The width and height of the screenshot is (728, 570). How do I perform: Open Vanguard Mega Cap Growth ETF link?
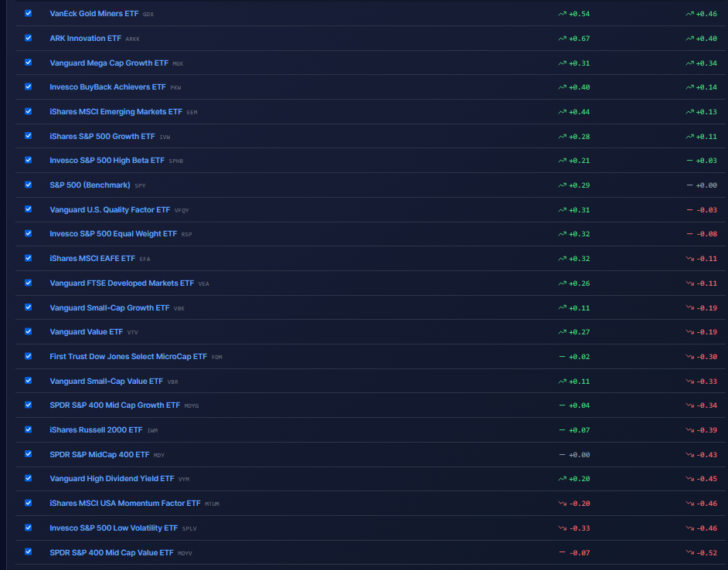[x=109, y=63]
